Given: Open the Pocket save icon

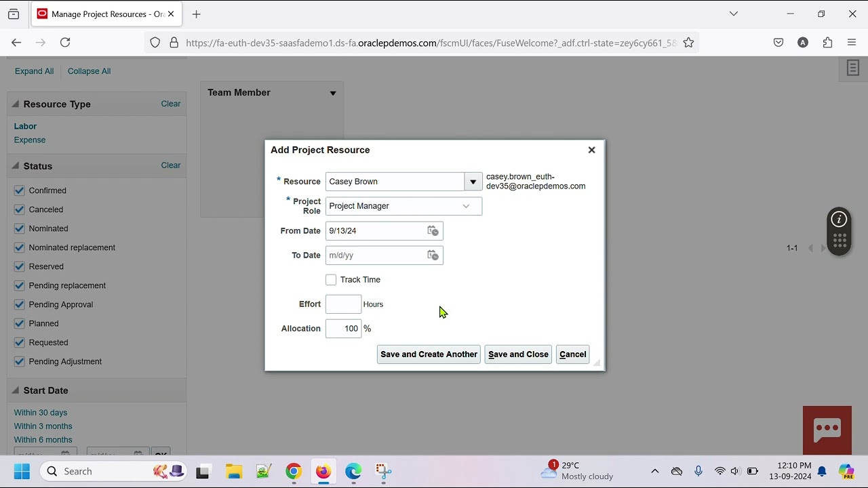Looking at the screenshot, I should [x=778, y=43].
